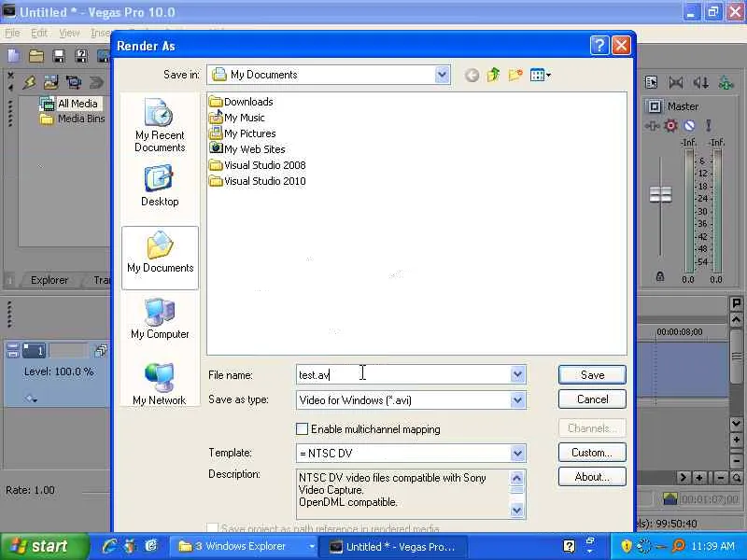Click the Custom... template button
The width and height of the screenshot is (747, 560).
pos(592,453)
